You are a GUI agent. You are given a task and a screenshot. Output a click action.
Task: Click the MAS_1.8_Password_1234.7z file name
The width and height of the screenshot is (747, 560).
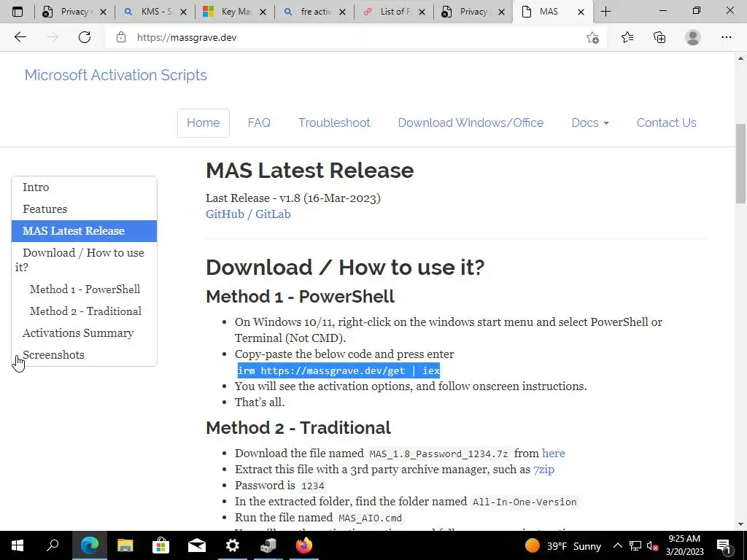coord(438,454)
